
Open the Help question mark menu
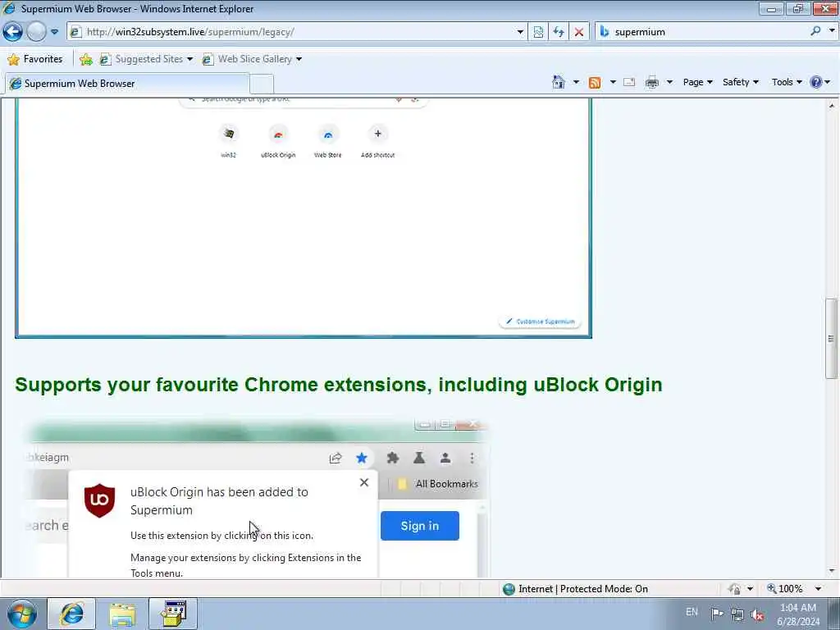(x=820, y=82)
